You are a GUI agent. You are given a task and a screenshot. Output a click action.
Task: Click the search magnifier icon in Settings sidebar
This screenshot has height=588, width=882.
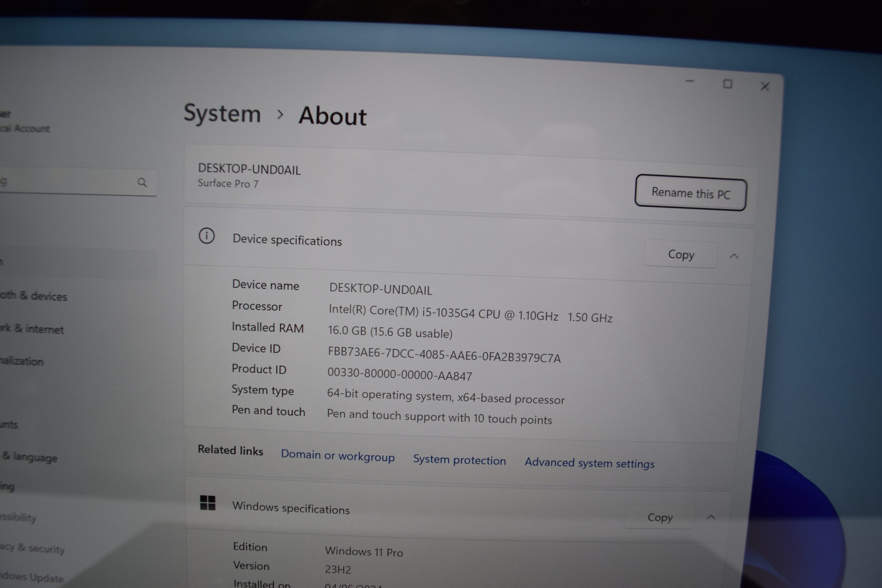pos(142,183)
